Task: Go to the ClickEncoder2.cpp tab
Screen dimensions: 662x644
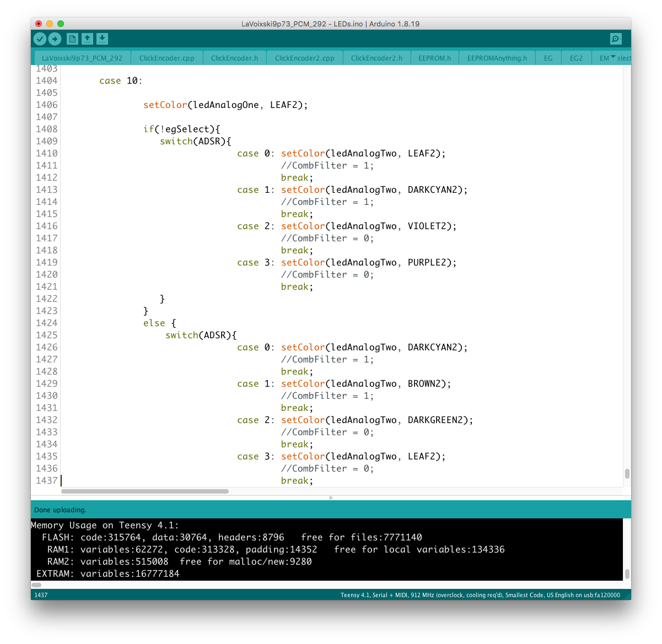Action: pos(304,58)
